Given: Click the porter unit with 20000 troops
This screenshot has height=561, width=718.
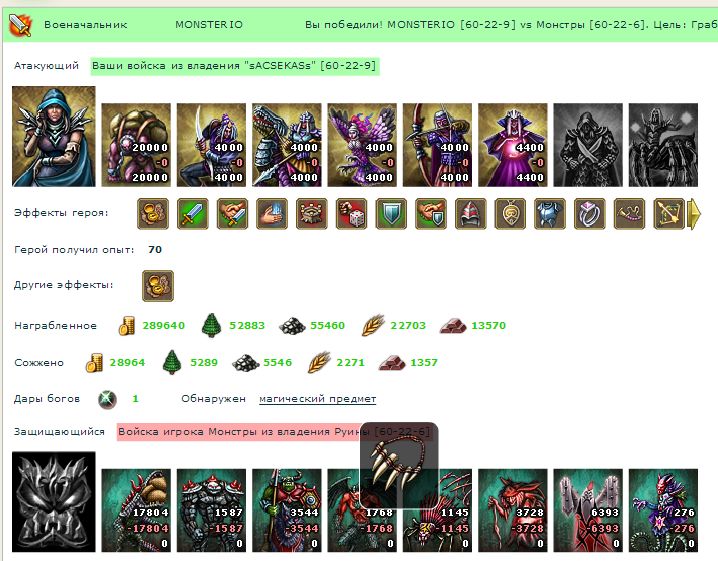Looking at the screenshot, I should 136,145.
